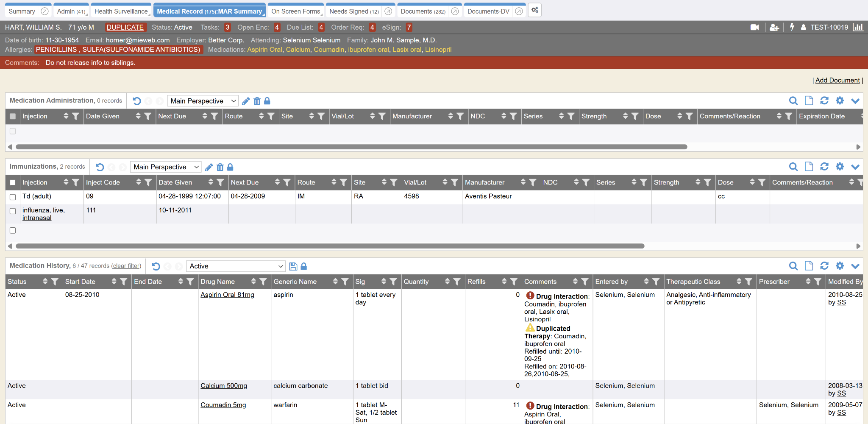Open the On Screen Forms tab
Screen dimensions: 868x424
(x=295, y=11)
